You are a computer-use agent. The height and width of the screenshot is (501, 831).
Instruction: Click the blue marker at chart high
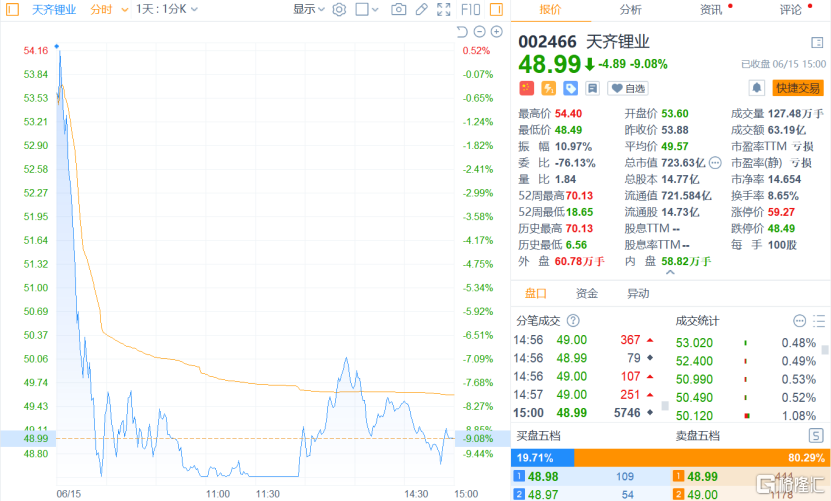[57, 47]
